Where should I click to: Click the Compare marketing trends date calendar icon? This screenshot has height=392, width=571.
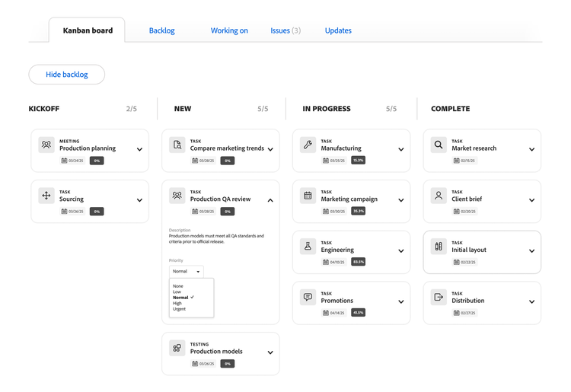click(x=195, y=161)
